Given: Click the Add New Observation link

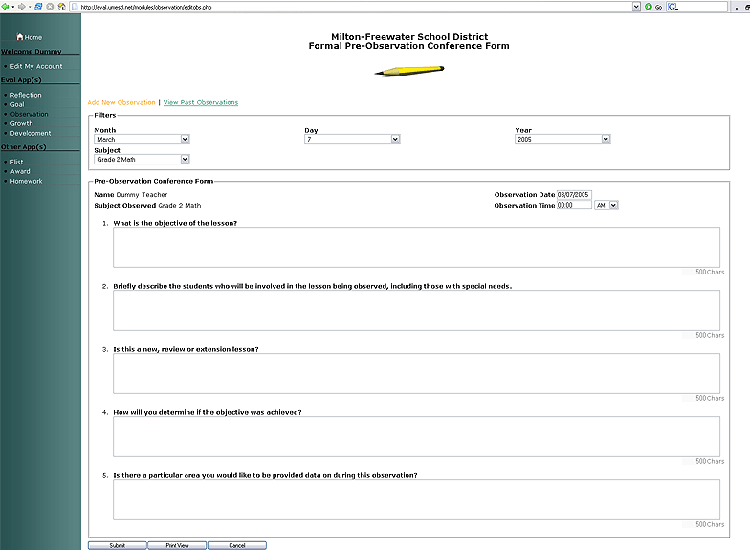Looking at the screenshot, I should 121,102.
